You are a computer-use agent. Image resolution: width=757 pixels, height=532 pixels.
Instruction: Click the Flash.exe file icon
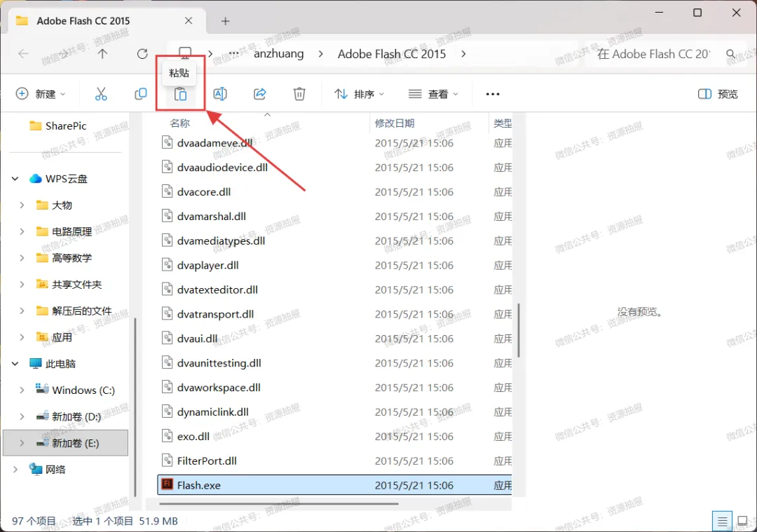point(167,484)
